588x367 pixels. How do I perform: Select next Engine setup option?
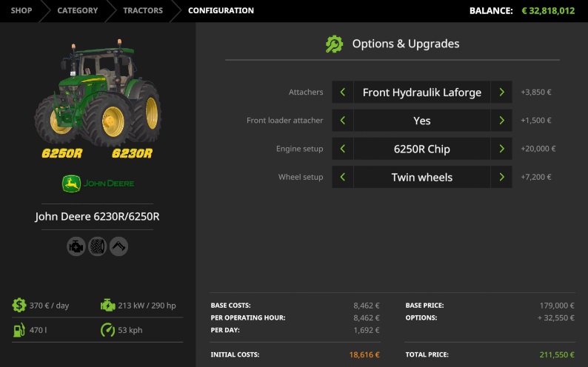tap(501, 149)
